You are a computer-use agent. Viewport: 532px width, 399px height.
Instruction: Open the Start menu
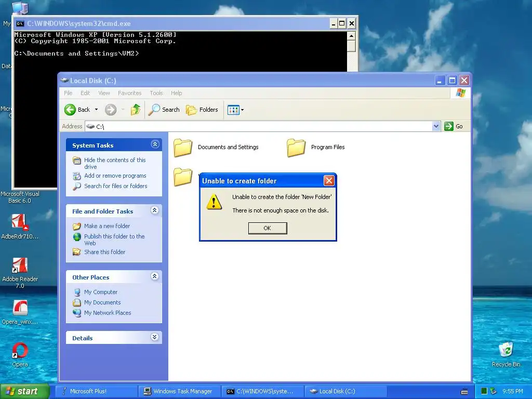point(25,392)
